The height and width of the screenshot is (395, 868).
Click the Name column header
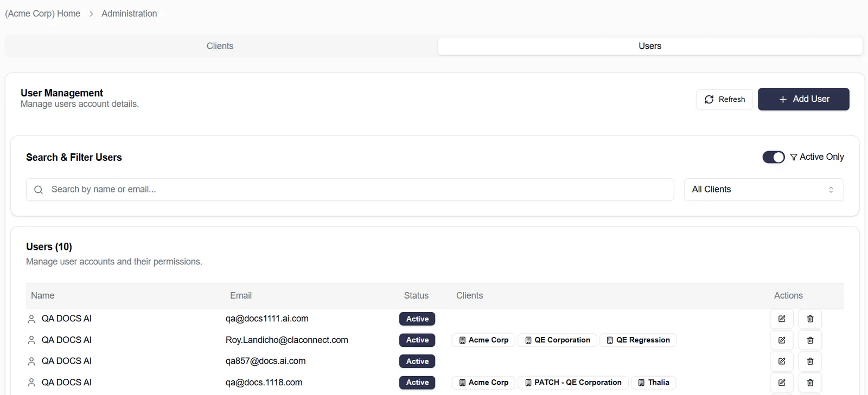tap(42, 296)
